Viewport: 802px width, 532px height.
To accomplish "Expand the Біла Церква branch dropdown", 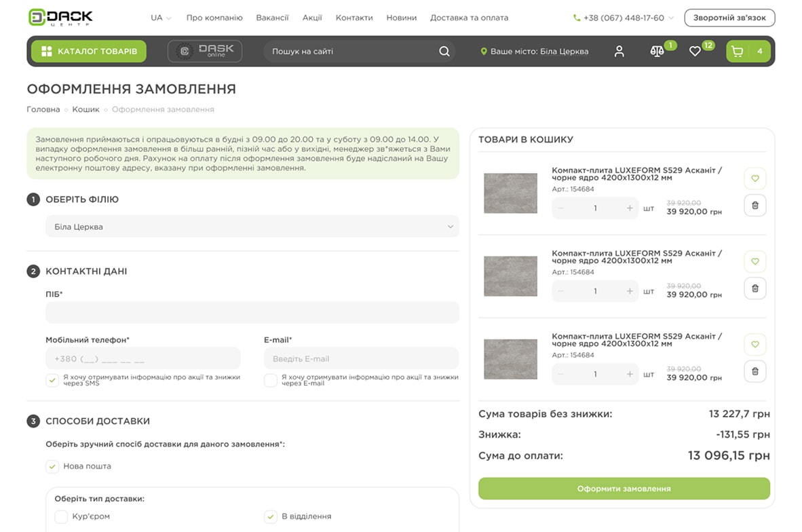I will [x=252, y=227].
